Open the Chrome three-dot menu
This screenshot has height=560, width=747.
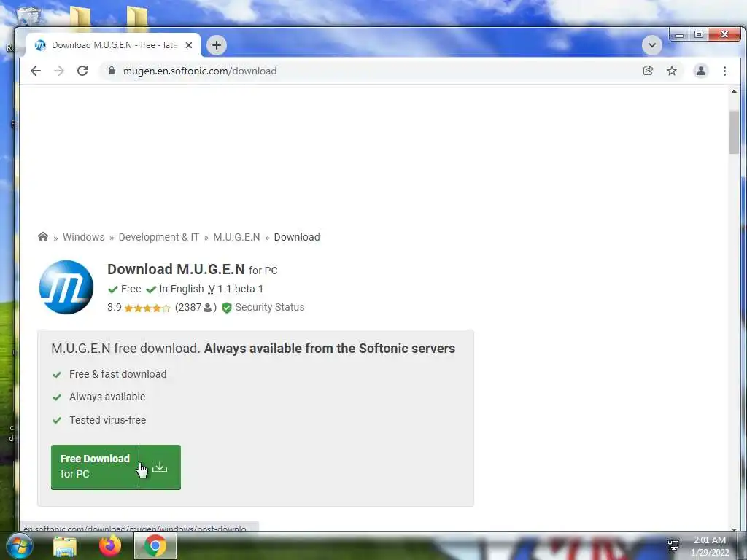pyautogui.click(x=724, y=71)
